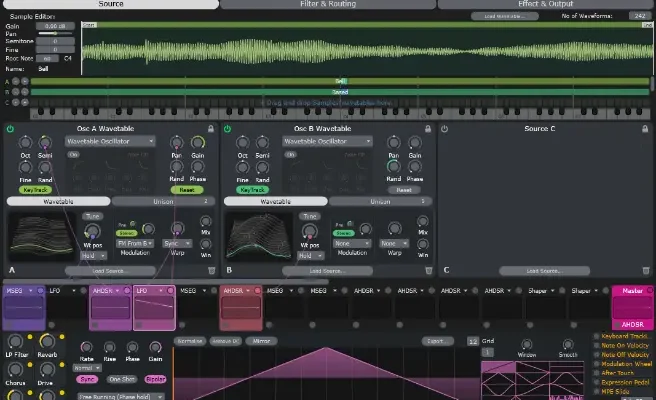Toggle KeyTrack on Osc B
This screenshot has width=656, height=400.
(252, 189)
